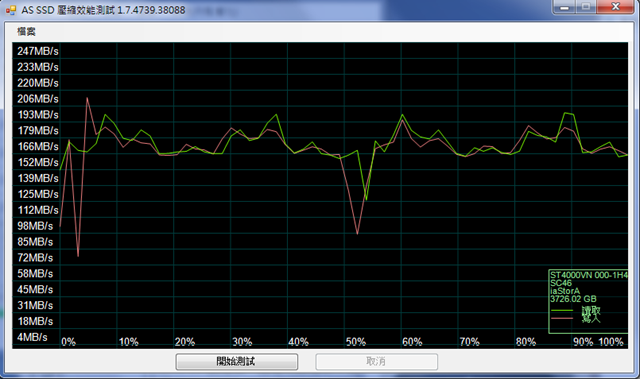Close the AS SSD window
The image size is (640, 379).
[x=616, y=7]
